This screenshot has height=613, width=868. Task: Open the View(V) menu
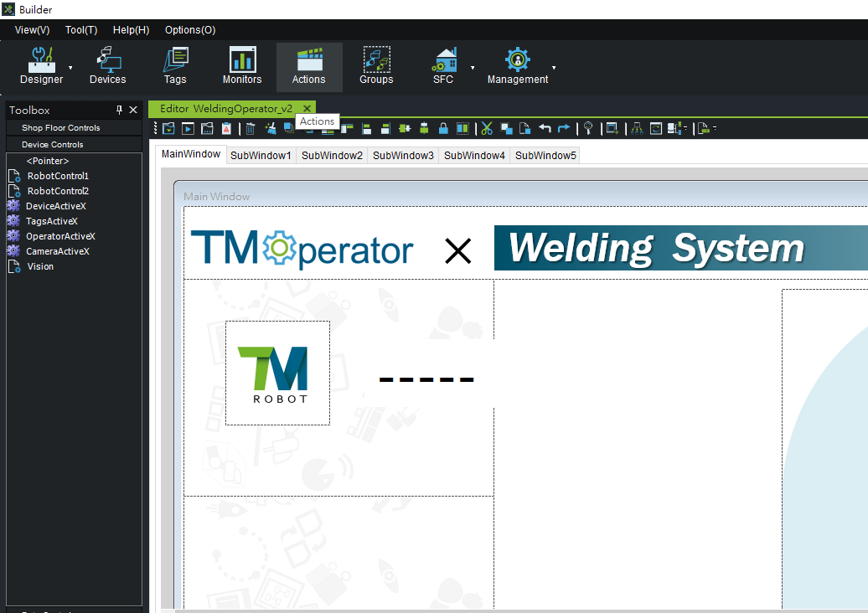32,30
